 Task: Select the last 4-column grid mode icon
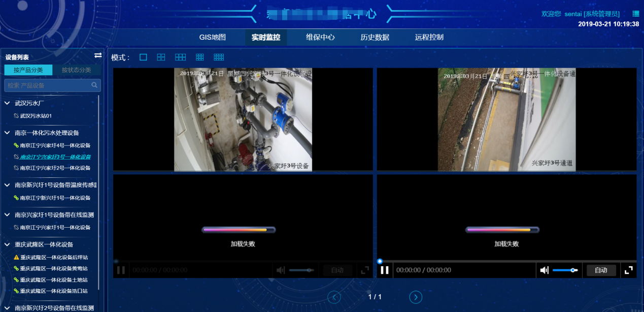[219, 57]
